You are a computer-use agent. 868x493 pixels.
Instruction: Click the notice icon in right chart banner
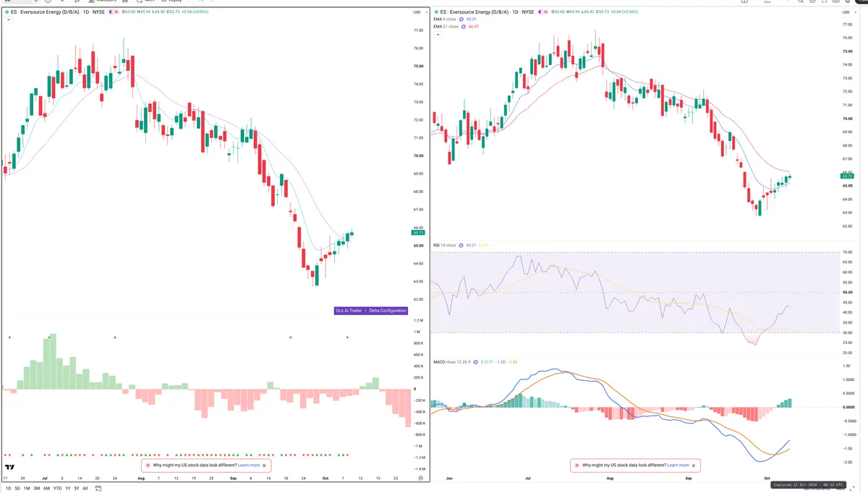576,466
